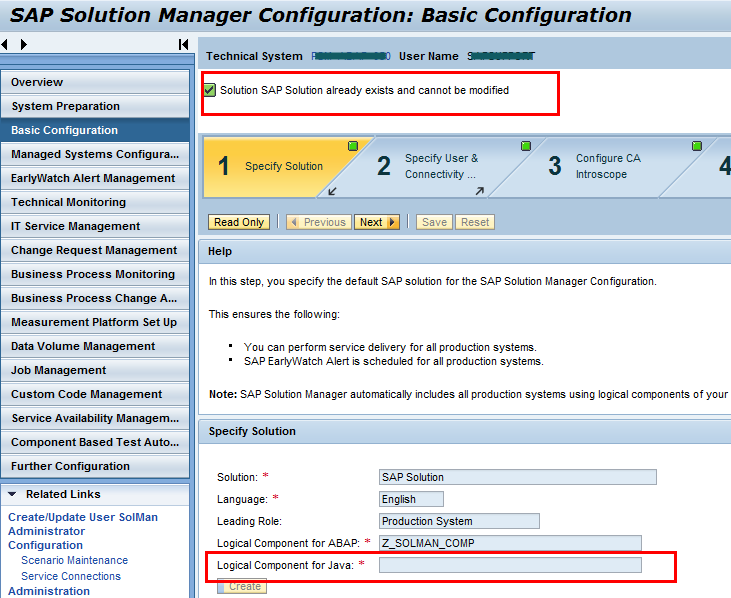Click the Previous button
Viewport: 731px width, 598px height.
[319, 222]
